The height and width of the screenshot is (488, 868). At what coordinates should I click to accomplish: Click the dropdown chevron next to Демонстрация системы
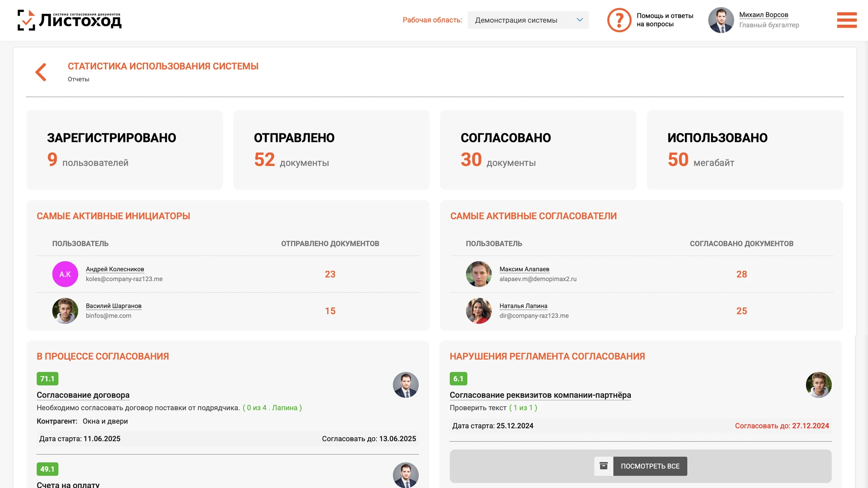point(580,20)
